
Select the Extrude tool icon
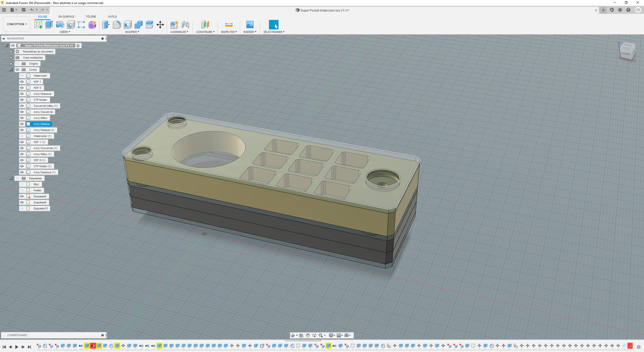49,25
